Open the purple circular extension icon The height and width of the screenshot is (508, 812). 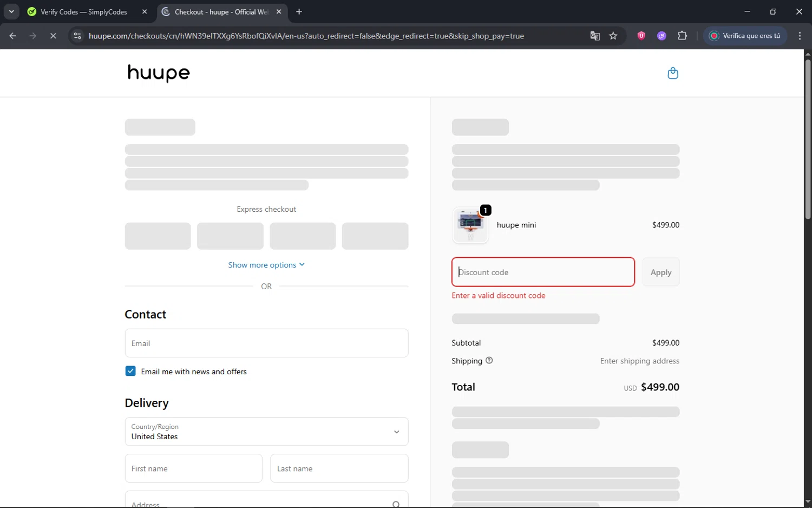[662, 36]
